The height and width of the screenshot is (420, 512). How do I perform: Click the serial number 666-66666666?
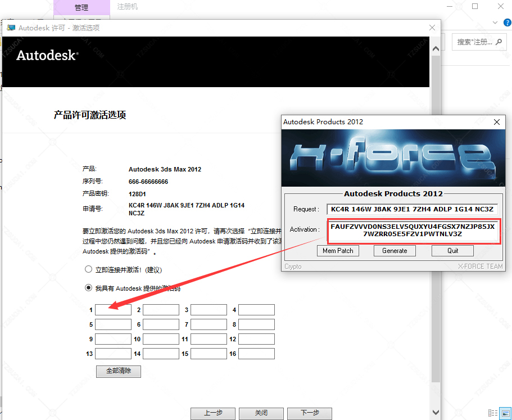pyautogui.click(x=148, y=182)
